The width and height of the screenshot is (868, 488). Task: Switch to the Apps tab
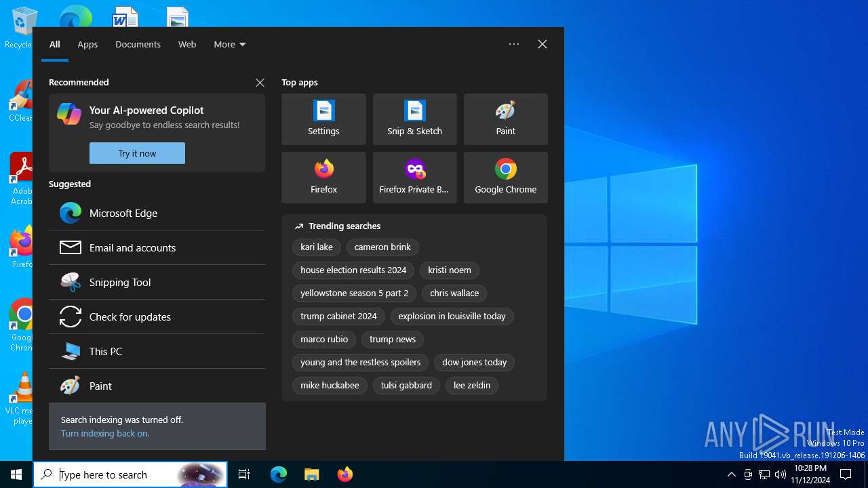(x=87, y=44)
